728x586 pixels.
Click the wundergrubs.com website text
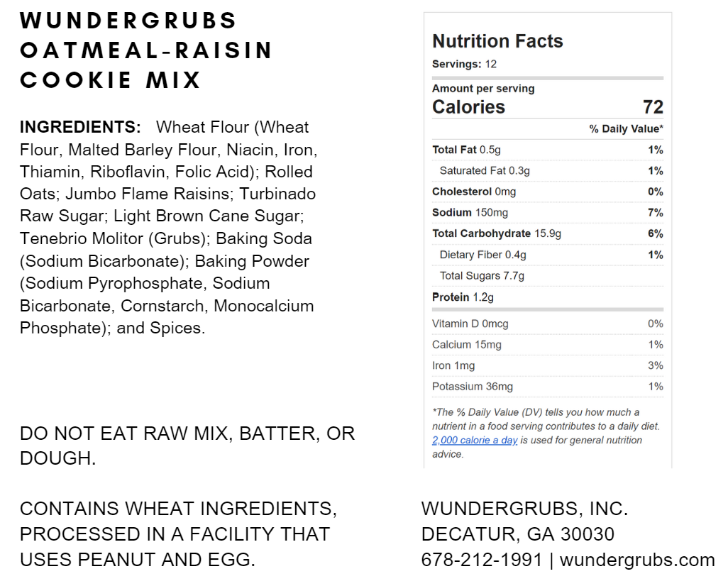pos(636,560)
